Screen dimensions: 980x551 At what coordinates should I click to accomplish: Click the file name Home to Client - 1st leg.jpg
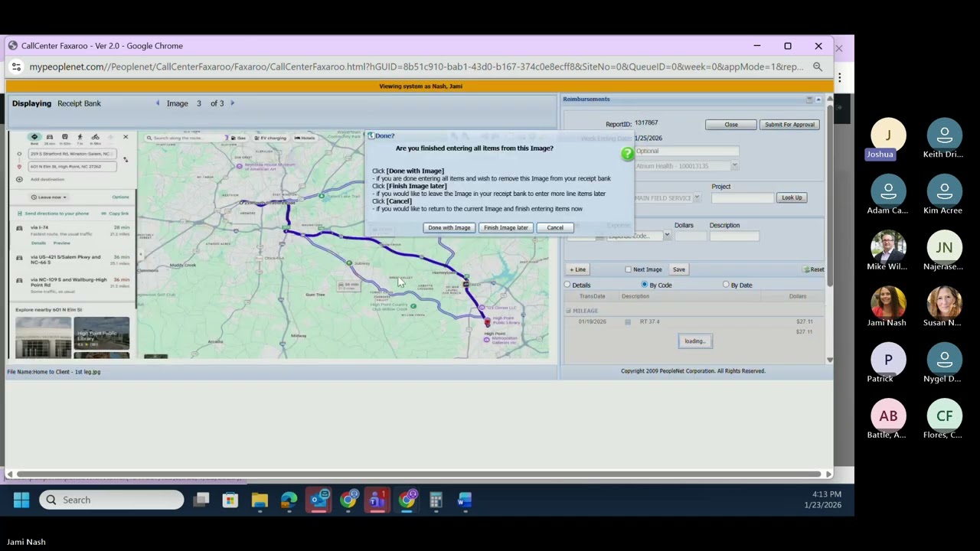tap(67, 372)
